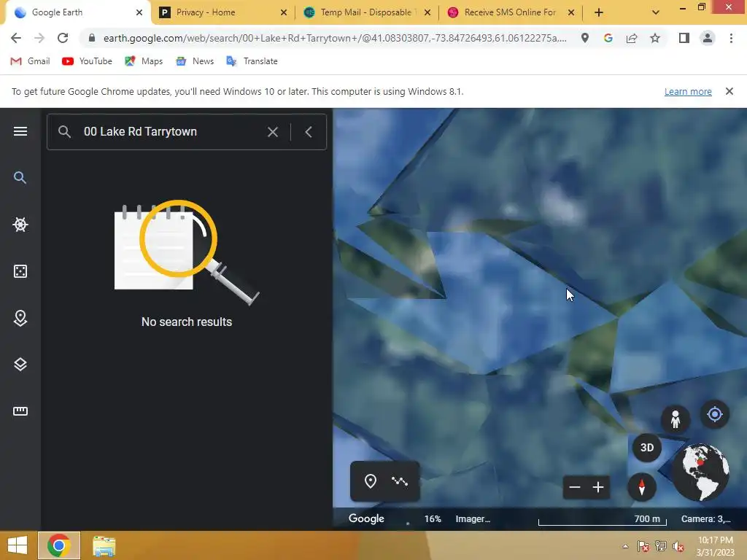Open the Maps bookmark

(144, 61)
